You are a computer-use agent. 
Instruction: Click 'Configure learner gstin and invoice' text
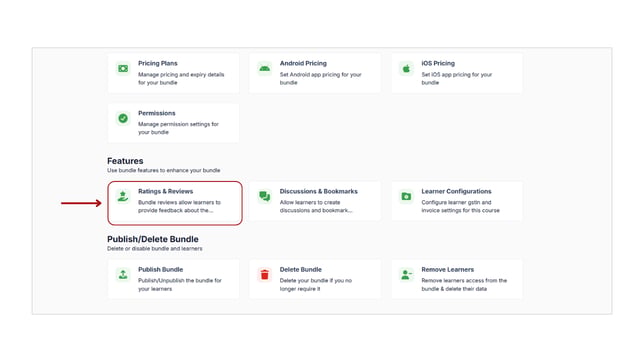click(460, 206)
